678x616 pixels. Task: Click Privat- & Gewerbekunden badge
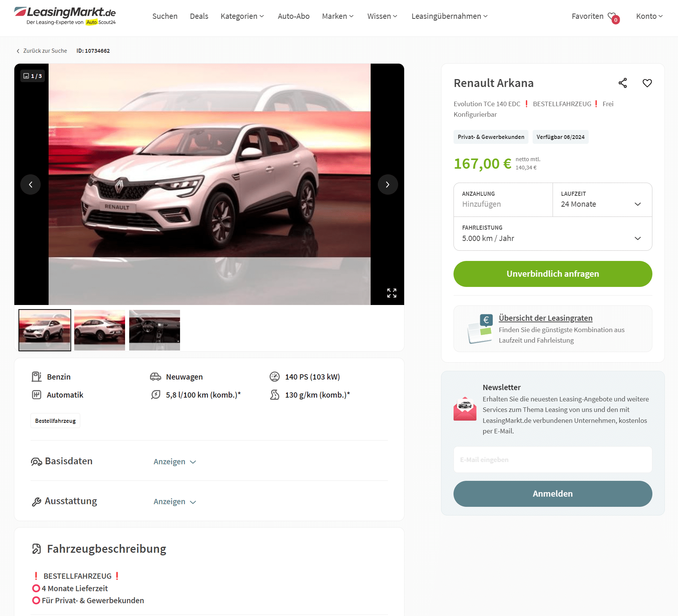click(491, 137)
